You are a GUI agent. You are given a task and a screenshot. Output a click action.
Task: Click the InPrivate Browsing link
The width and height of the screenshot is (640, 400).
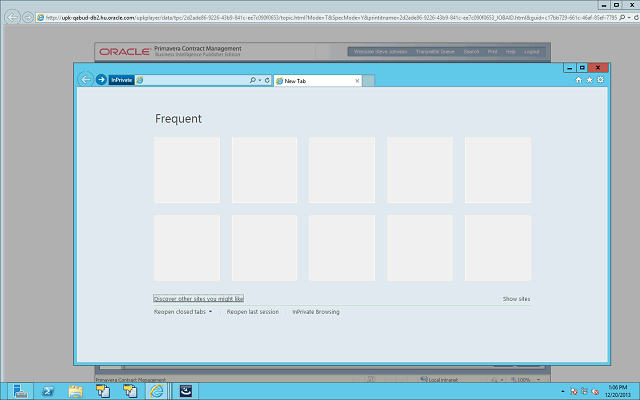point(316,312)
